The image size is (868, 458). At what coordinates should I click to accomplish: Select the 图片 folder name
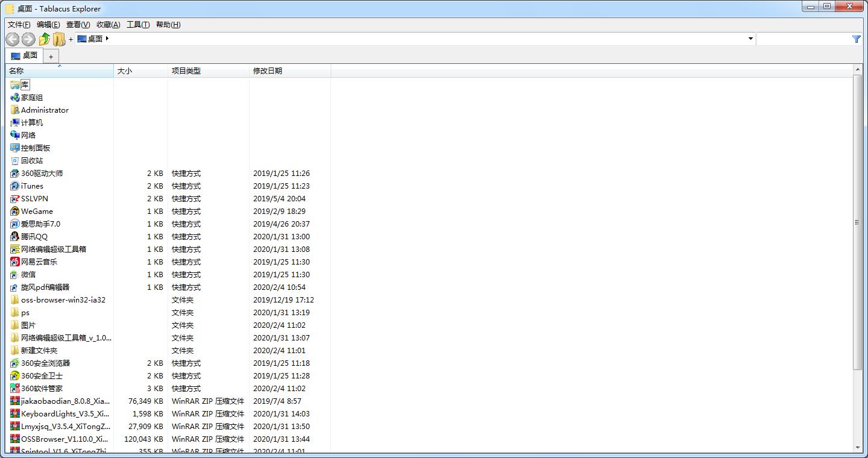(28, 325)
